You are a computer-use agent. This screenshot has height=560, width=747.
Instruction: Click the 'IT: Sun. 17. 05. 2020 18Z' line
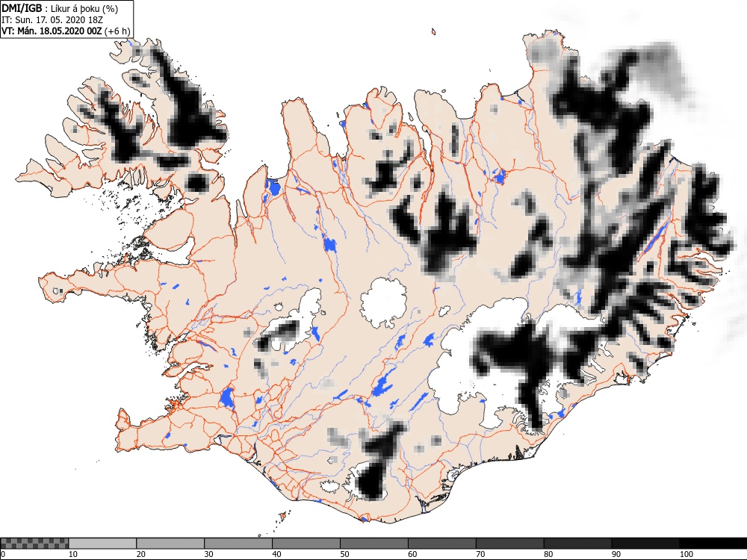pos(52,20)
